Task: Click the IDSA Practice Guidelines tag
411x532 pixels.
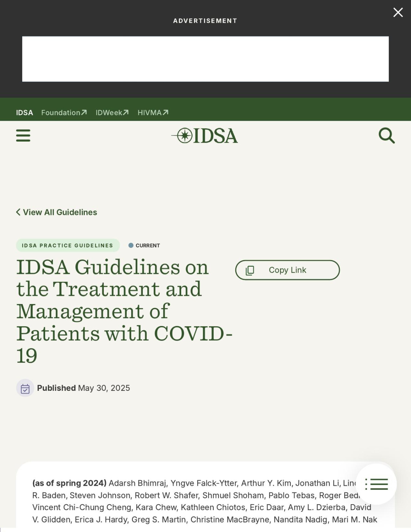Action: coord(67,245)
